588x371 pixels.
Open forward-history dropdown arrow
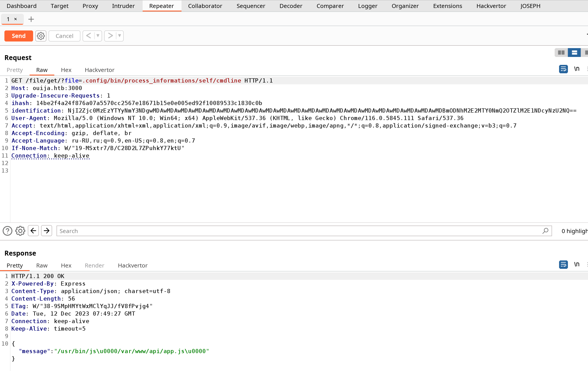pos(120,36)
